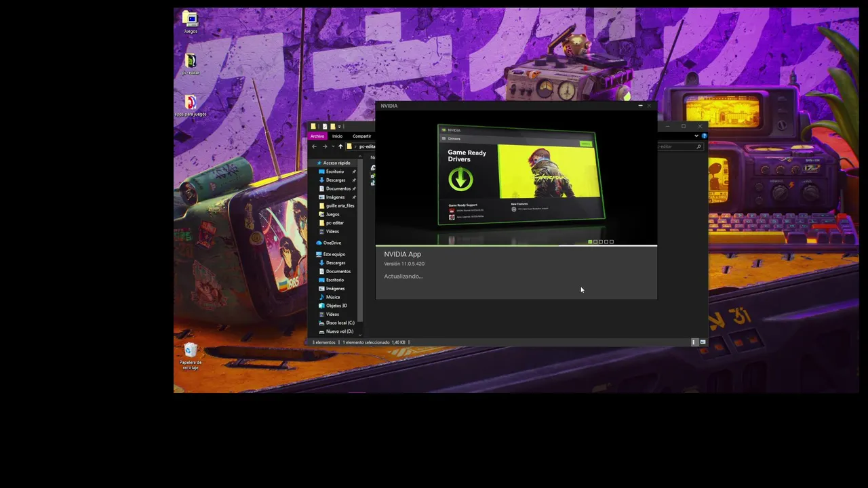Image resolution: width=868 pixels, height=488 pixels.
Task: Click pc-editar in the address bar
Action: [x=367, y=146]
